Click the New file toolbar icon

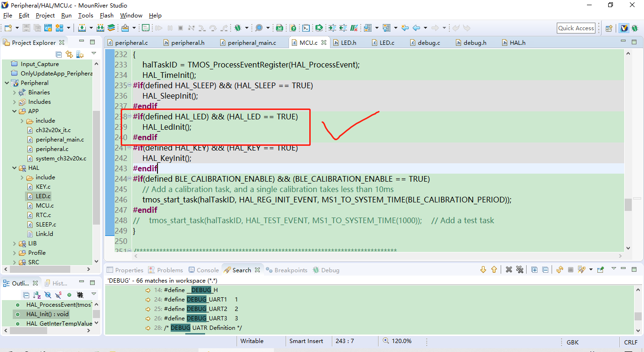click(8, 28)
